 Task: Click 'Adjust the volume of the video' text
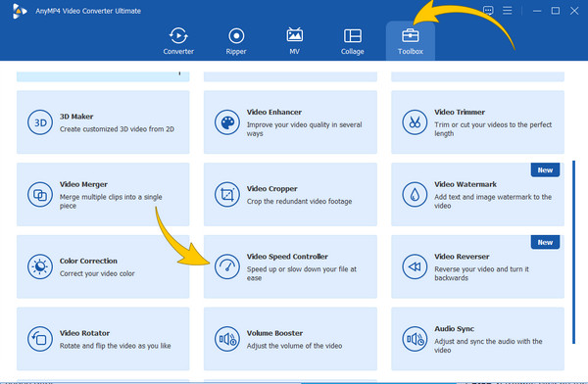tap(294, 346)
